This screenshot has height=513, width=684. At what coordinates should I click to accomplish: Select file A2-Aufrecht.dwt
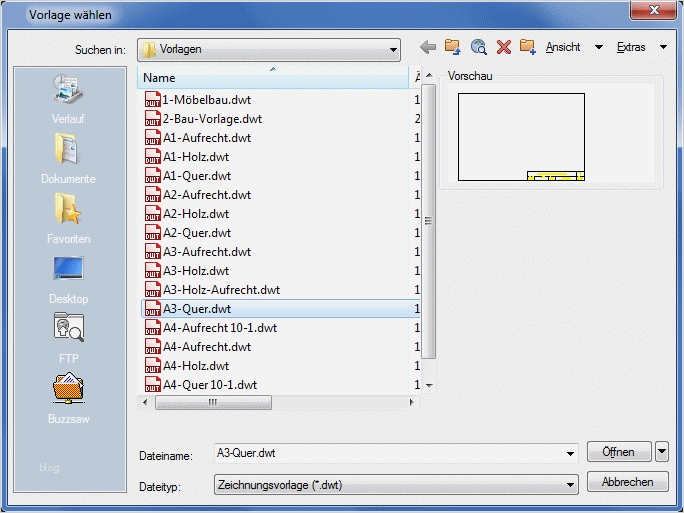click(280, 194)
